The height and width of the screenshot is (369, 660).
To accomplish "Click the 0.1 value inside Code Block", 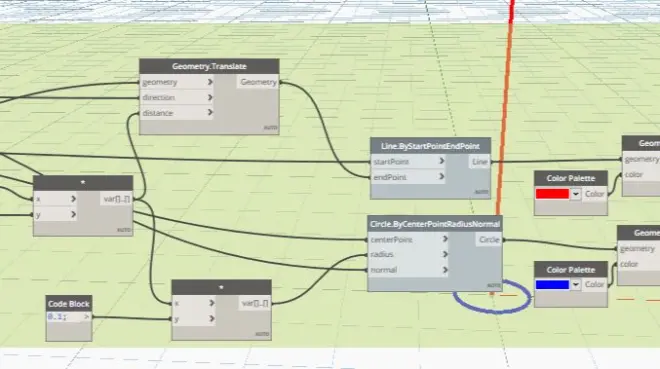I will [57, 316].
